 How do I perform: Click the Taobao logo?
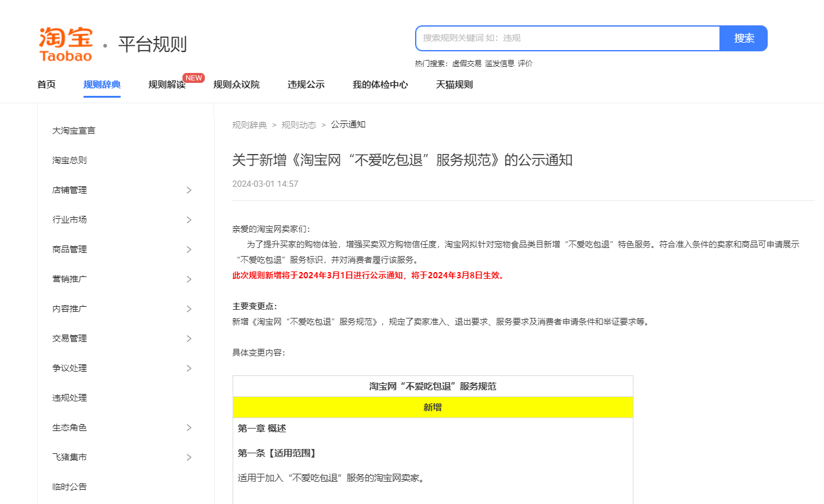tap(65, 44)
